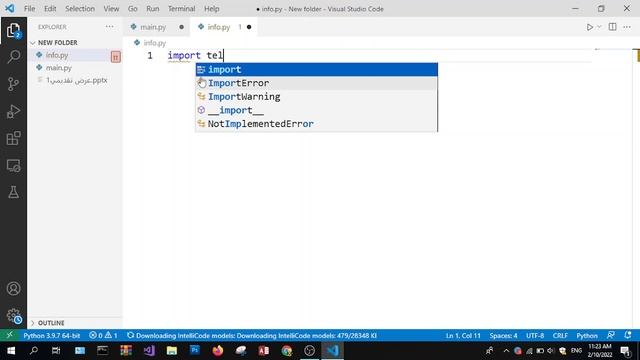
Task: Select ImportError suggestion
Action: (316, 83)
